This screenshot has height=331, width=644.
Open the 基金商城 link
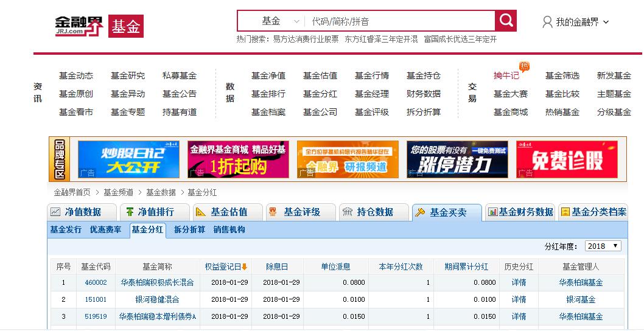click(x=511, y=112)
